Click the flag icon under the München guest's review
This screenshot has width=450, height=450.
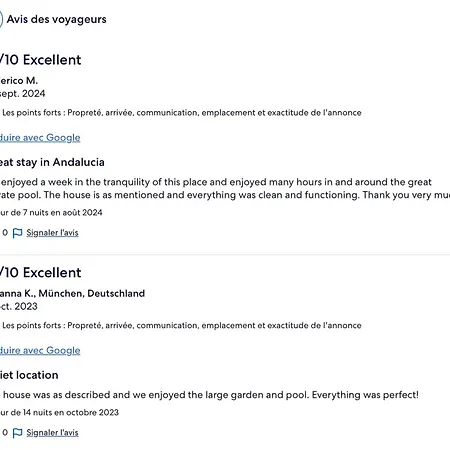[x=17, y=433]
